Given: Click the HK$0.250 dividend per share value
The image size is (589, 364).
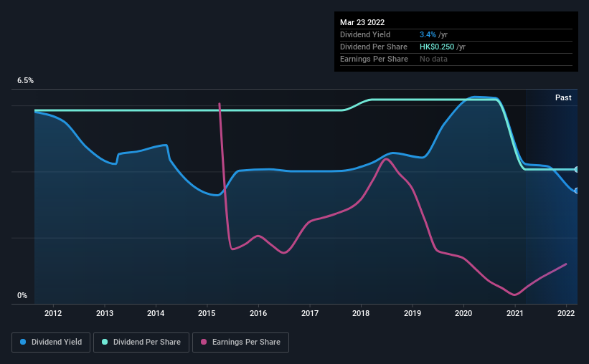Looking at the screenshot, I should 437,47.
